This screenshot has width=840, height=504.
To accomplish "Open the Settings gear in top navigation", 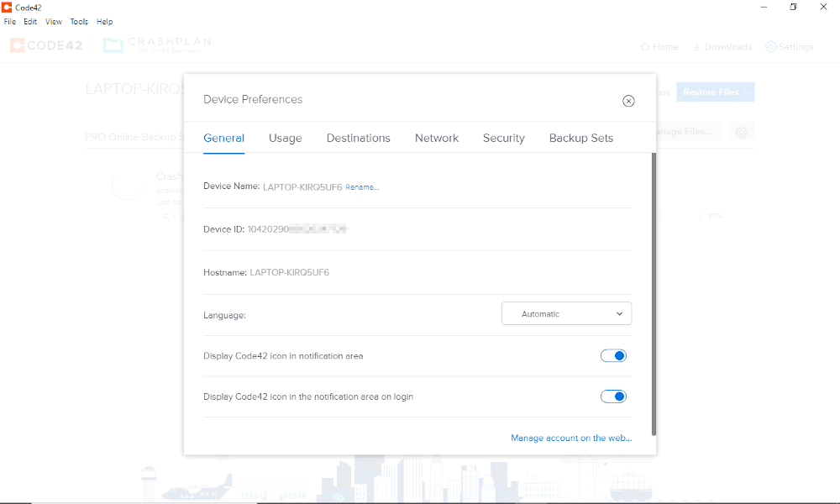I will pyautogui.click(x=789, y=47).
